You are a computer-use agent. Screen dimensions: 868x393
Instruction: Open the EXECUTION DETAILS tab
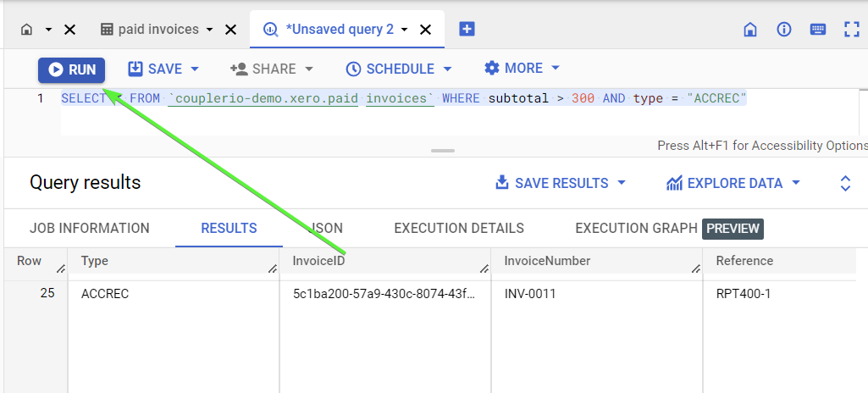point(459,228)
